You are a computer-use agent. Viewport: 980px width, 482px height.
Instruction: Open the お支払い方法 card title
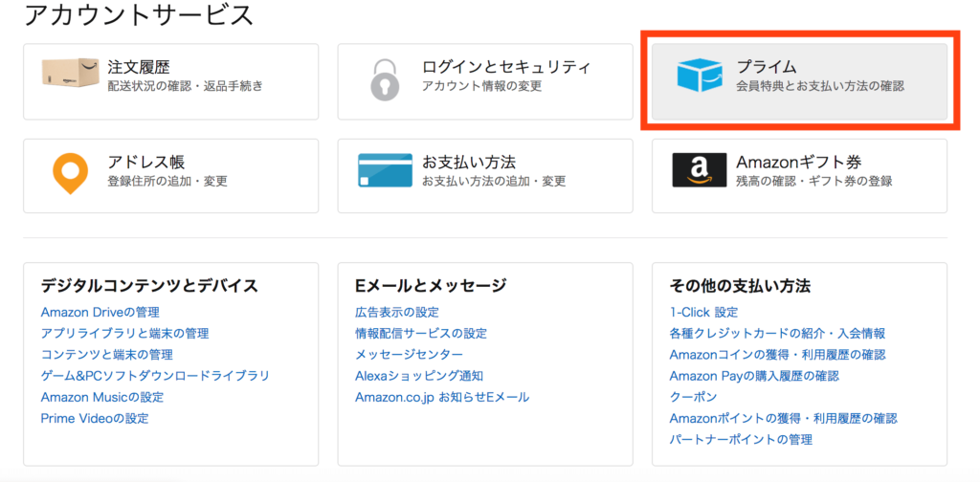(469, 163)
